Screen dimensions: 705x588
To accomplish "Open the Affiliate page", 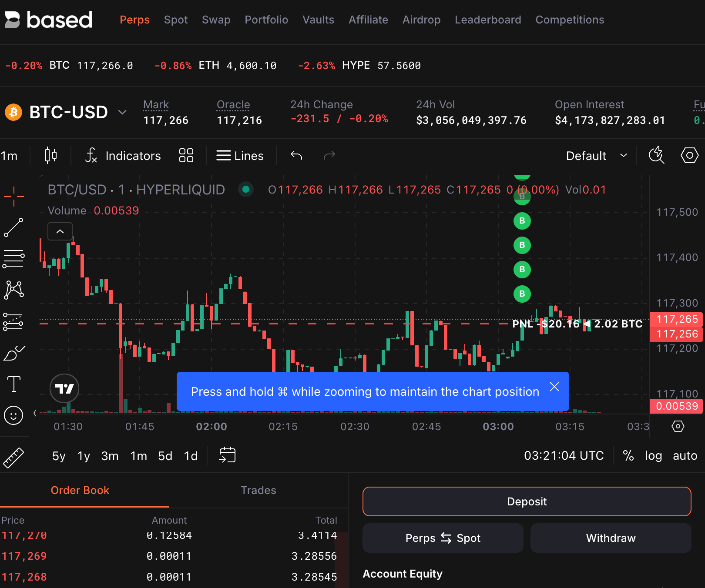I will click(368, 20).
